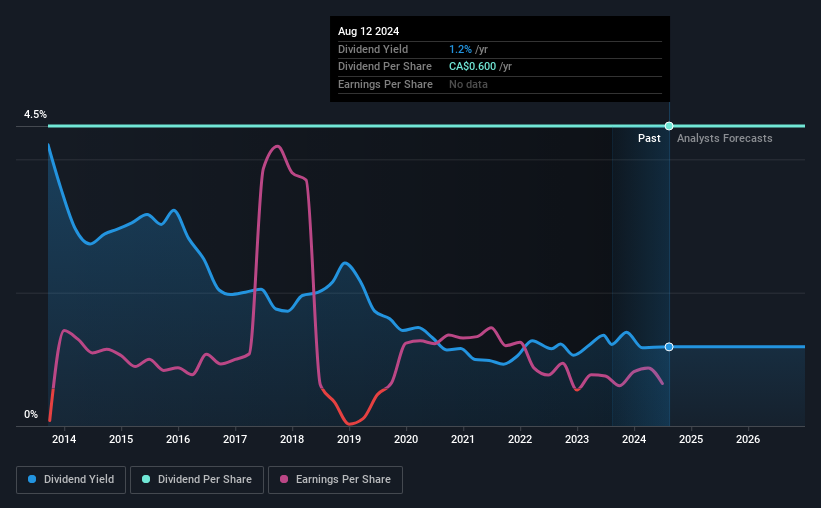This screenshot has width=821, height=508.
Task: Click the Analysts Forecasts label
Action: [x=725, y=138]
